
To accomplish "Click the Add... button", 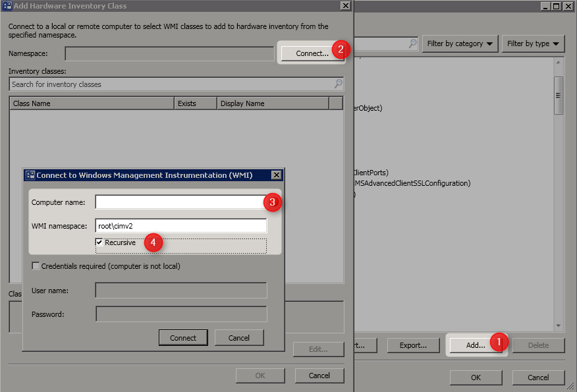I will (476, 345).
